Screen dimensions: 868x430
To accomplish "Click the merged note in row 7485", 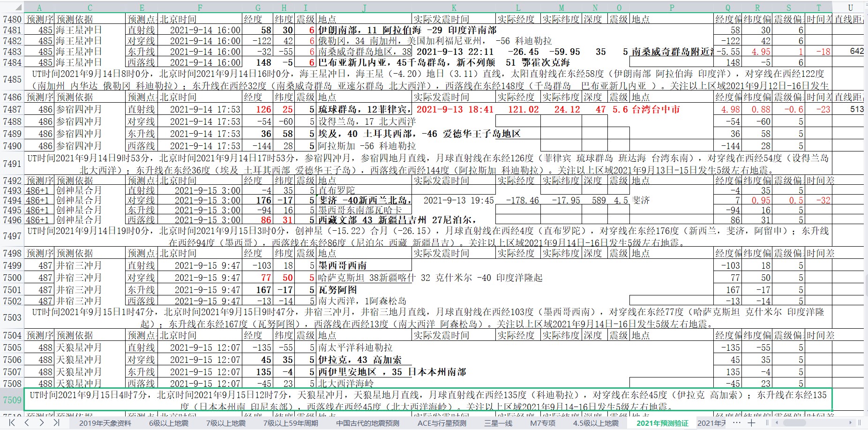I will pyautogui.click(x=428, y=79).
